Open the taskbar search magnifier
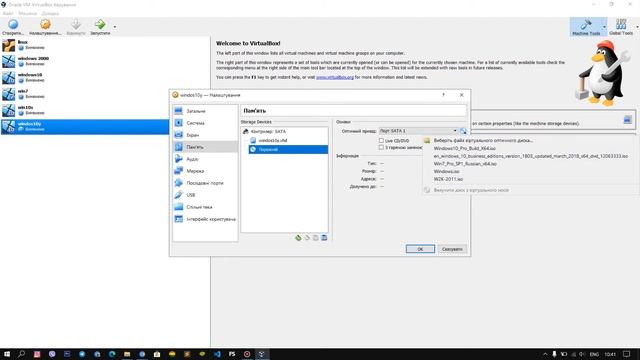This screenshot has height=360, width=640. [22, 354]
